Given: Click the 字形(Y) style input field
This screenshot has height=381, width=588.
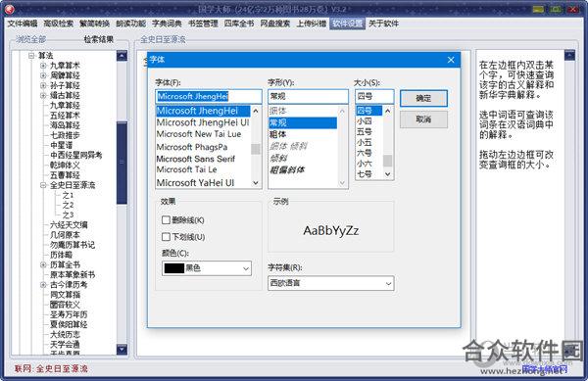Looking at the screenshot, I should coord(309,96).
